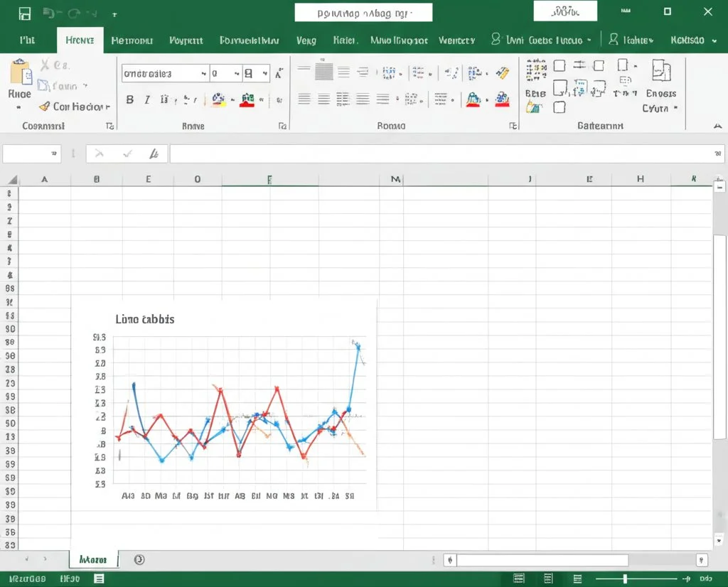Add a new sheet with the plus circle

(x=139, y=559)
